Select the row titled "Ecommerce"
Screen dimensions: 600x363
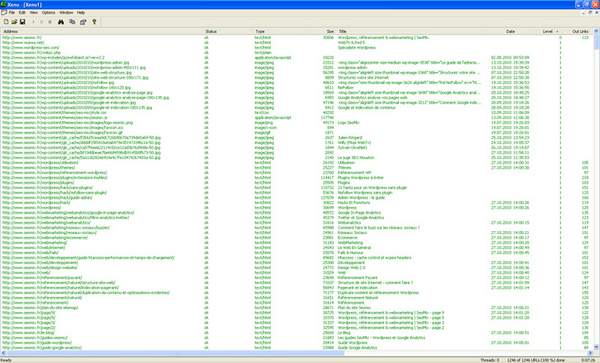(x=297, y=238)
